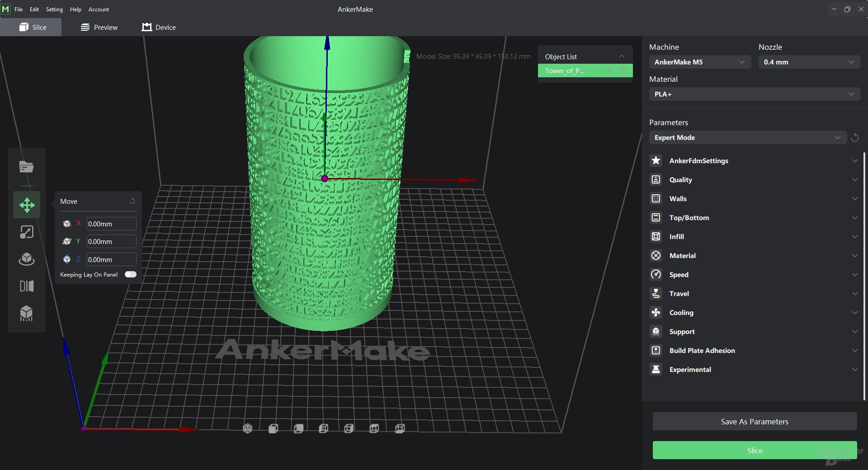Image resolution: width=868 pixels, height=470 pixels.
Task: Open the Setting menu
Action: click(x=54, y=9)
